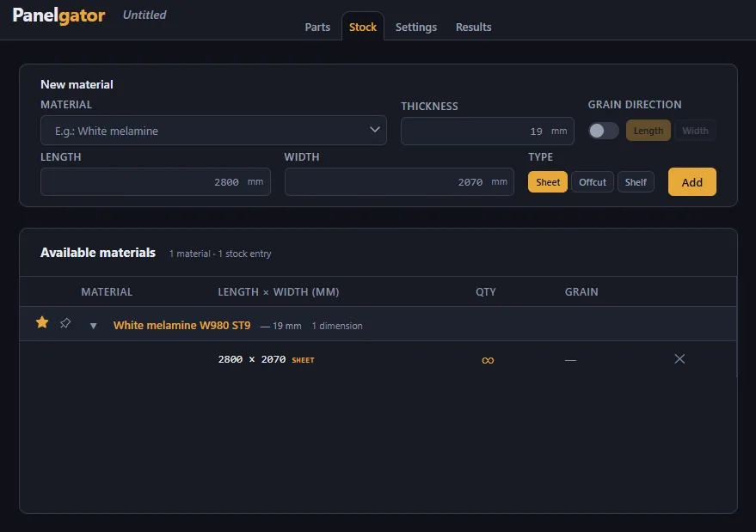Open the Settings tab
The width and height of the screenshot is (756, 532).
pos(416,27)
